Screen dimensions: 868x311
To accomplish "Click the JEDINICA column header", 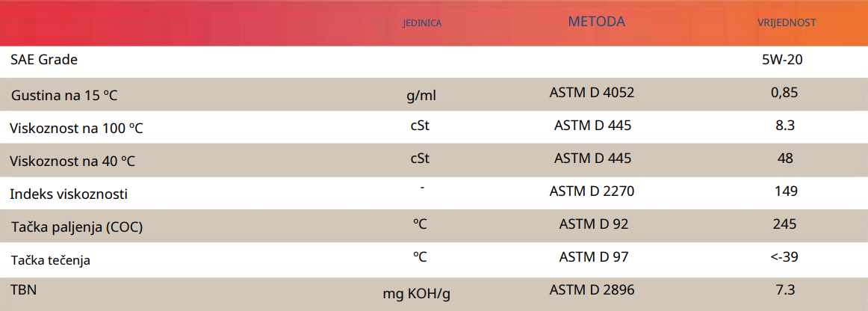I will coord(422,23).
